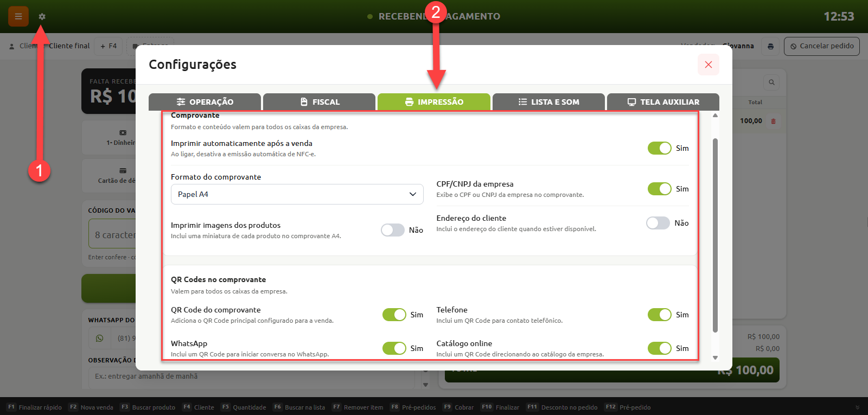
Task: Click F5 Quantidade shortcut
Action: click(244, 407)
